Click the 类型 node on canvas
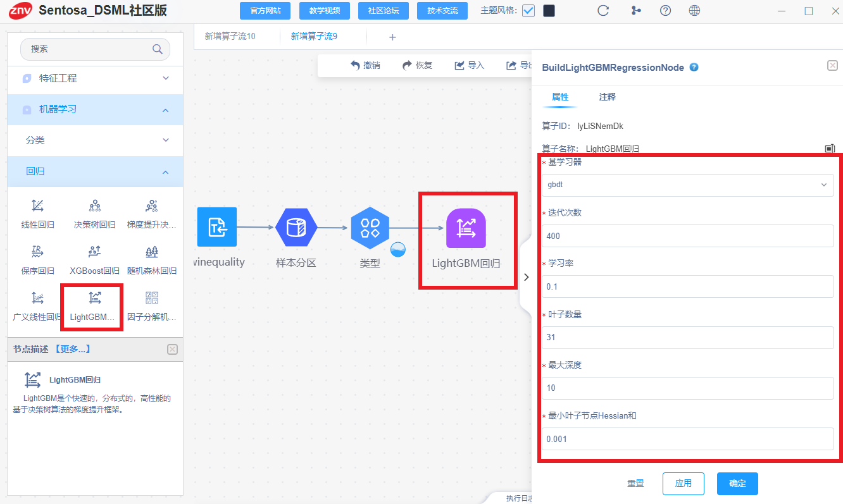Screen dimensions: 843x504 370,226
